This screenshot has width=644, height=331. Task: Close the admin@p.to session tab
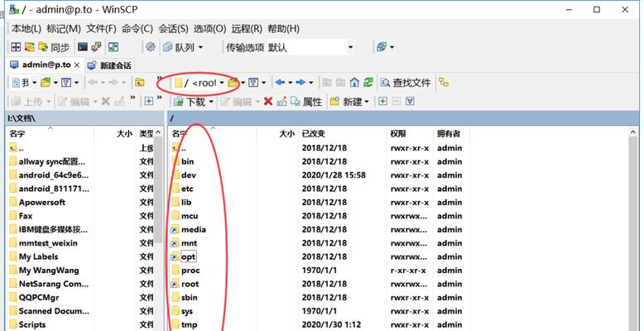tap(77, 65)
